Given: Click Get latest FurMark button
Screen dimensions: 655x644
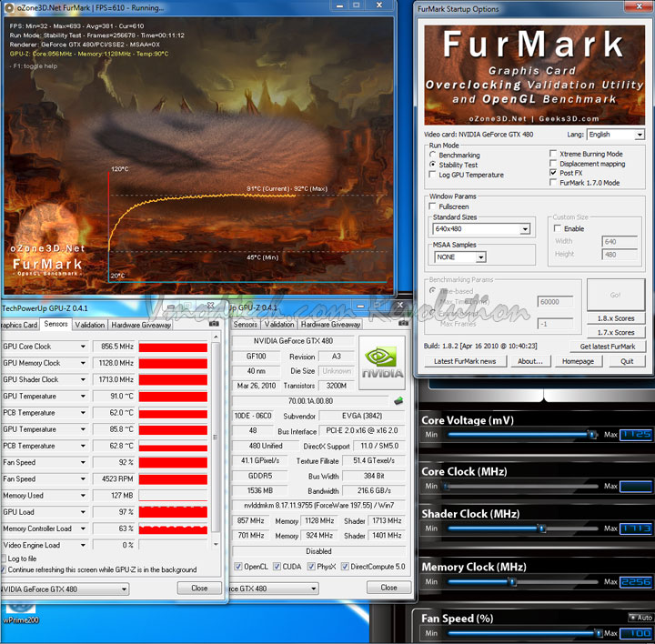Looking at the screenshot, I should (608, 347).
